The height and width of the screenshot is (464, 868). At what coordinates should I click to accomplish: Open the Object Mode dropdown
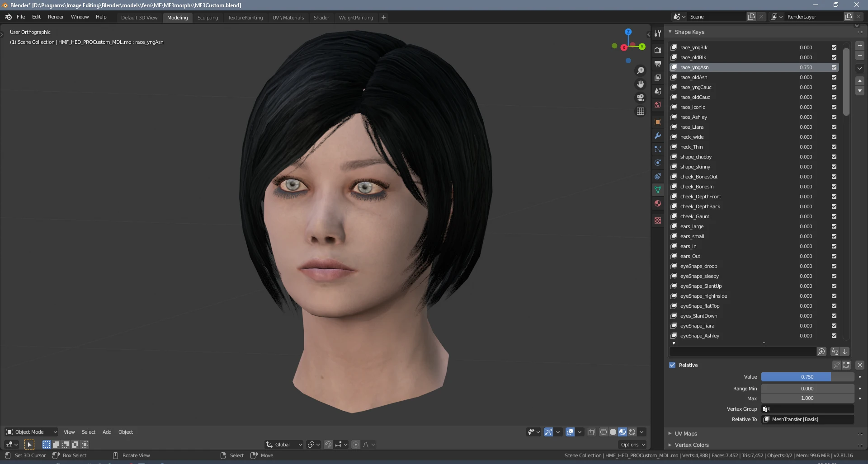[32, 432]
